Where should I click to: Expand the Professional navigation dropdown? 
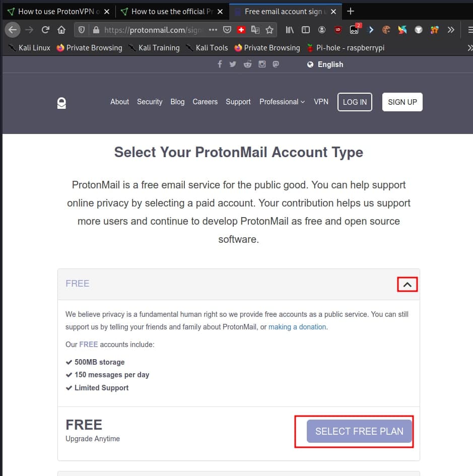coord(282,102)
